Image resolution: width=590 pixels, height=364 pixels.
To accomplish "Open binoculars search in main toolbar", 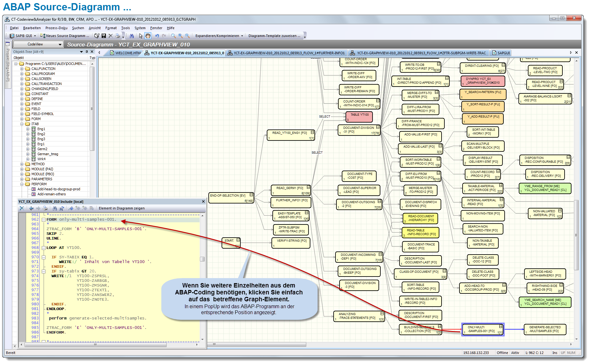I will (132, 36).
